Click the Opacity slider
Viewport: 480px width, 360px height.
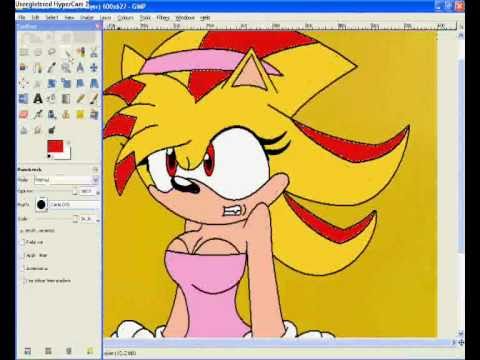pyautogui.click(x=55, y=191)
